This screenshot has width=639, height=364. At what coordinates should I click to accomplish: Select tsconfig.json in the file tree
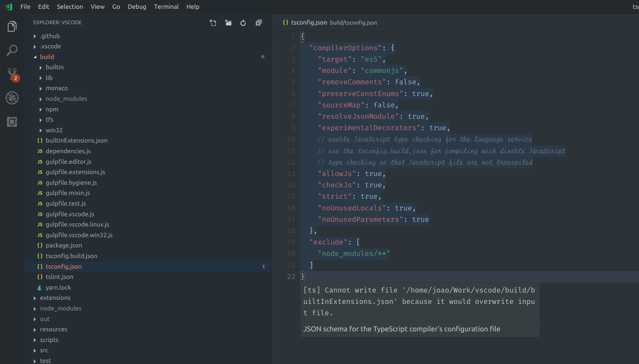[147, 266]
